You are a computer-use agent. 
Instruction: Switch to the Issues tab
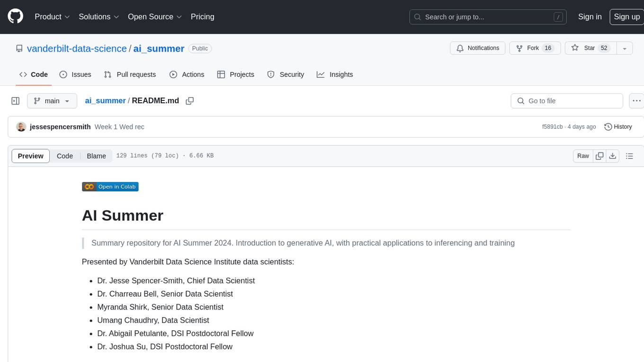tap(75, 74)
